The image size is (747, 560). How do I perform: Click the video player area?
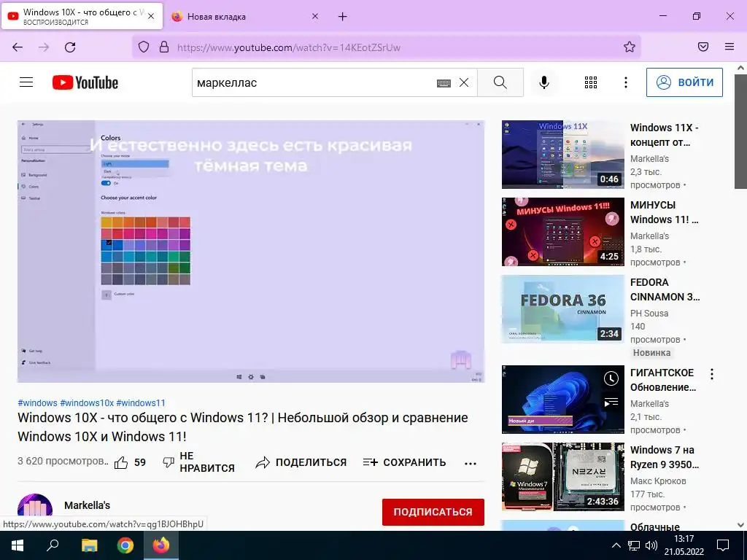coord(251,252)
